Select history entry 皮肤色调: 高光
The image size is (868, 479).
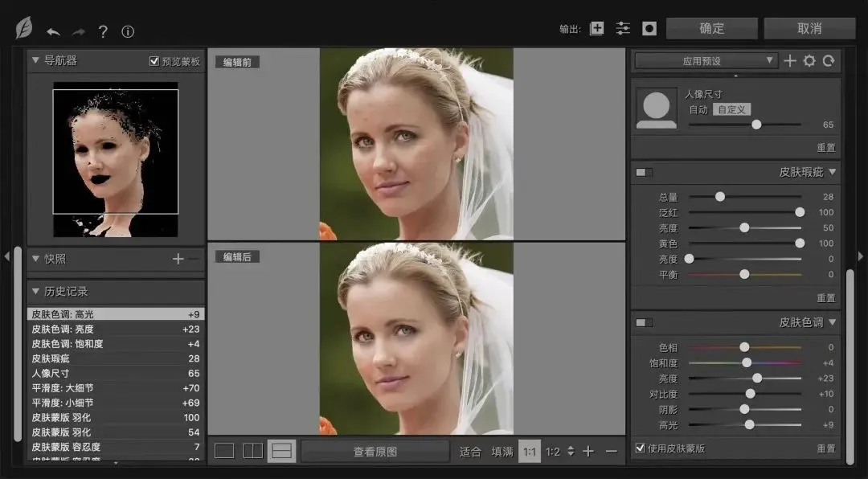[x=116, y=314]
